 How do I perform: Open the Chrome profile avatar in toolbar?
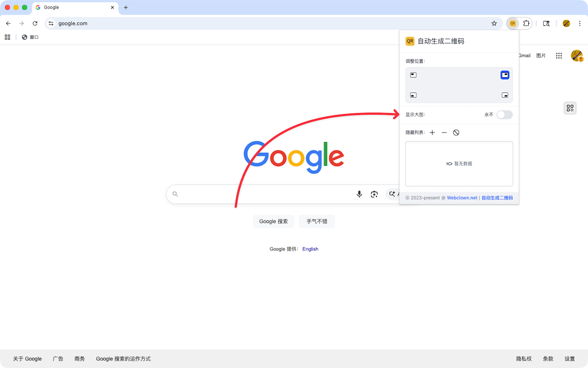[566, 23]
